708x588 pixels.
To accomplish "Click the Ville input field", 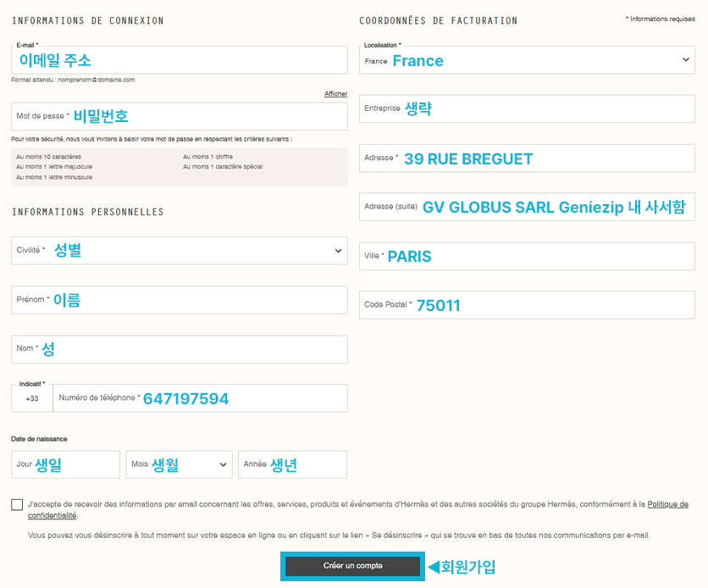I will 527,256.
